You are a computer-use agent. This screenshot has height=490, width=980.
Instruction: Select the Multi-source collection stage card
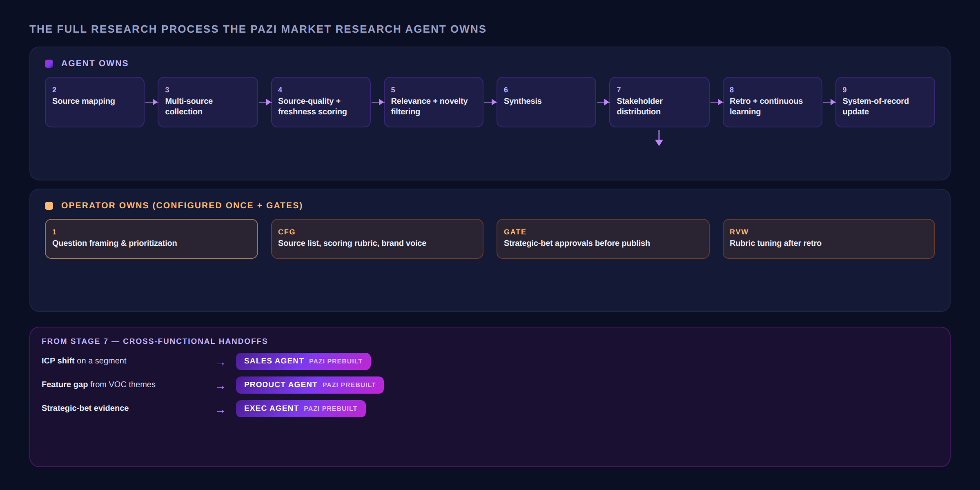pyautogui.click(x=208, y=102)
